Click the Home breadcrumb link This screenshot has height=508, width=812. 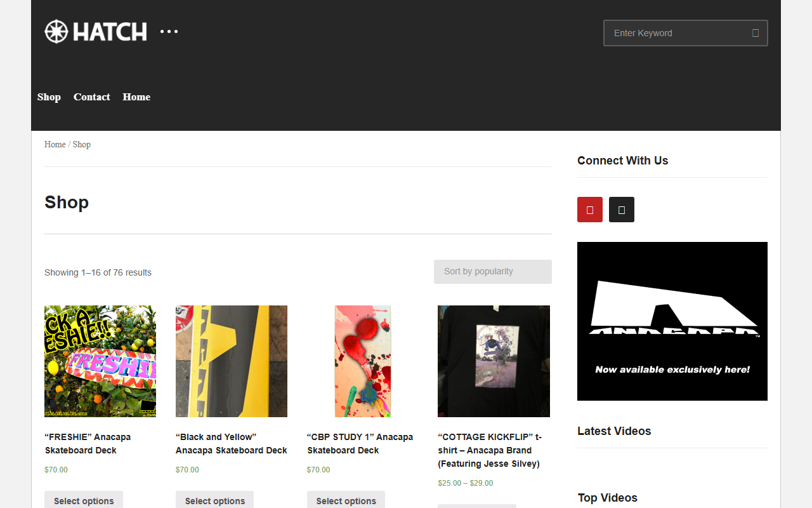pyautogui.click(x=55, y=145)
